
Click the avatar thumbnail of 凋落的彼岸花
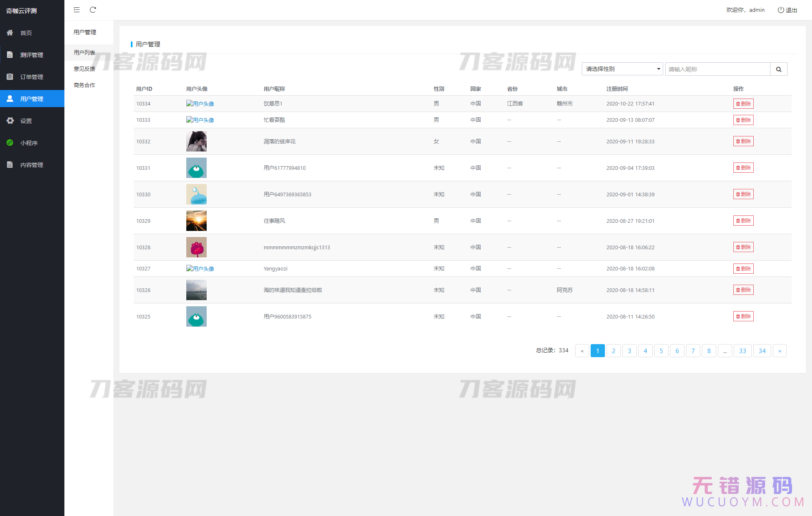[196, 141]
